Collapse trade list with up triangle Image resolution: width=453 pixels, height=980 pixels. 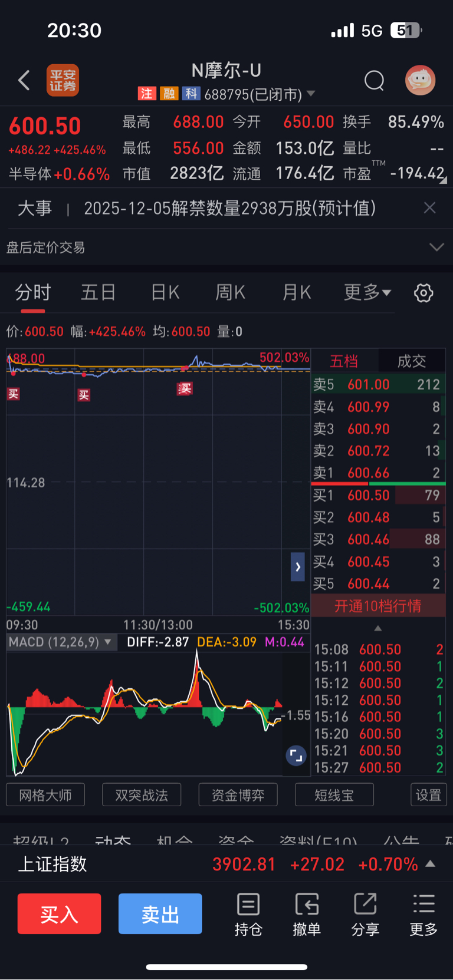point(378,628)
